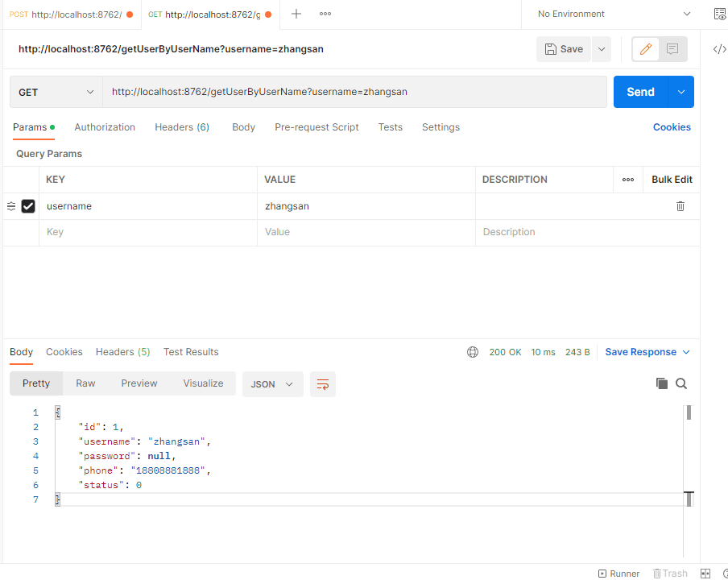Click Bulk Edit for query params

(672, 180)
